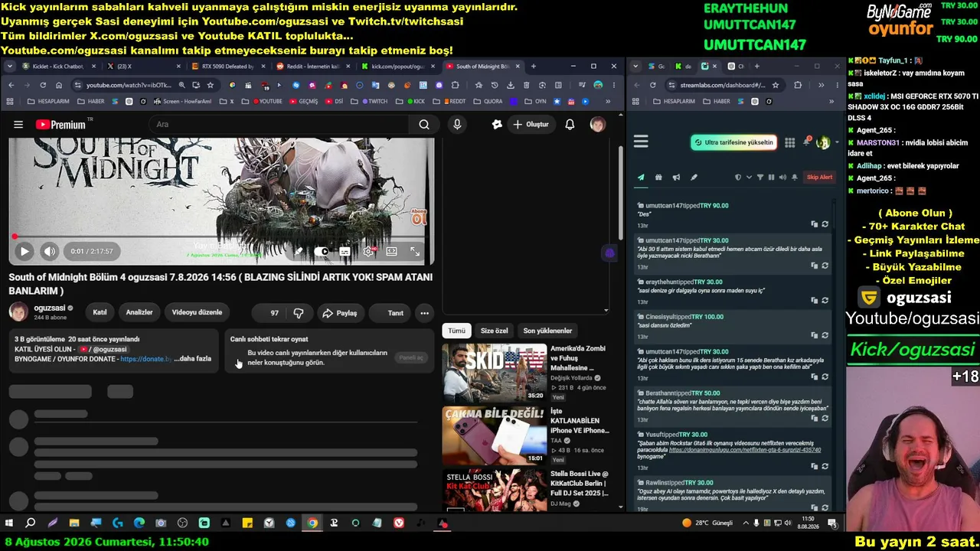Select the 'Tümü' filter chip
This screenshot has width=980, height=551.
pyautogui.click(x=456, y=331)
